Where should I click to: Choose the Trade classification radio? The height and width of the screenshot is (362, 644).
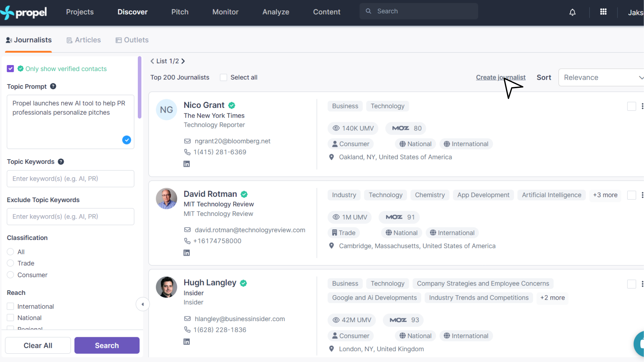[10, 263]
